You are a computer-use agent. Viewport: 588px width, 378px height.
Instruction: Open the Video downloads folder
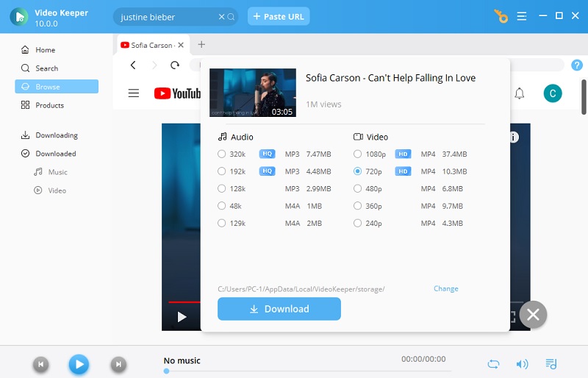[x=57, y=190]
